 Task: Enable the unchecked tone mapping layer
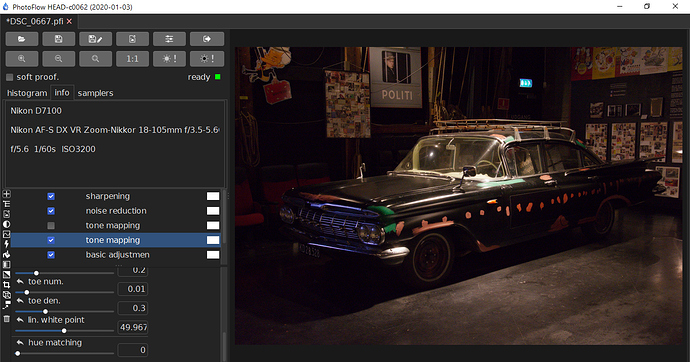coord(51,226)
